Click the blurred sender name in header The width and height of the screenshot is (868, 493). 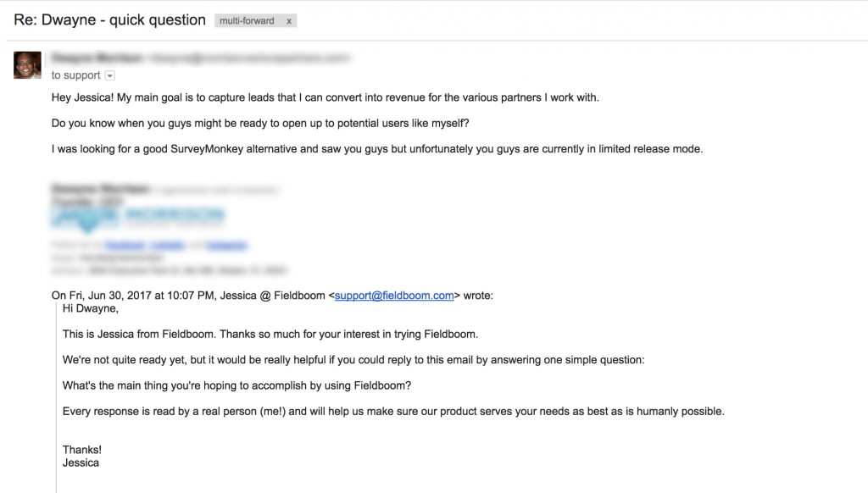coord(97,58)
